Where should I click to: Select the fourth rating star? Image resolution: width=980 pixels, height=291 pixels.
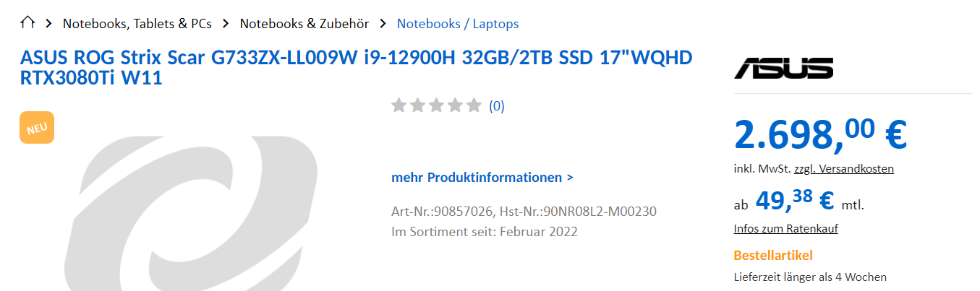[x=455, y=106]
